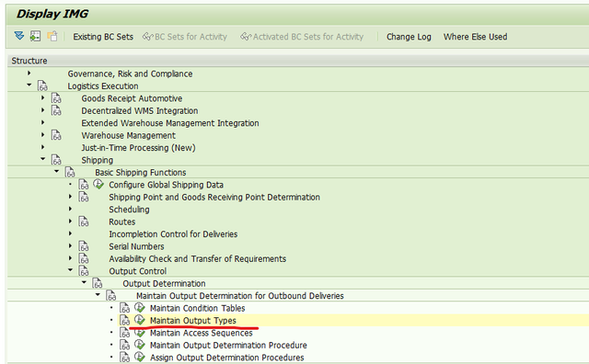Expand Serial Numbers tree node
This screenshot has height=364, width=589.
click(x=70, y=245)
